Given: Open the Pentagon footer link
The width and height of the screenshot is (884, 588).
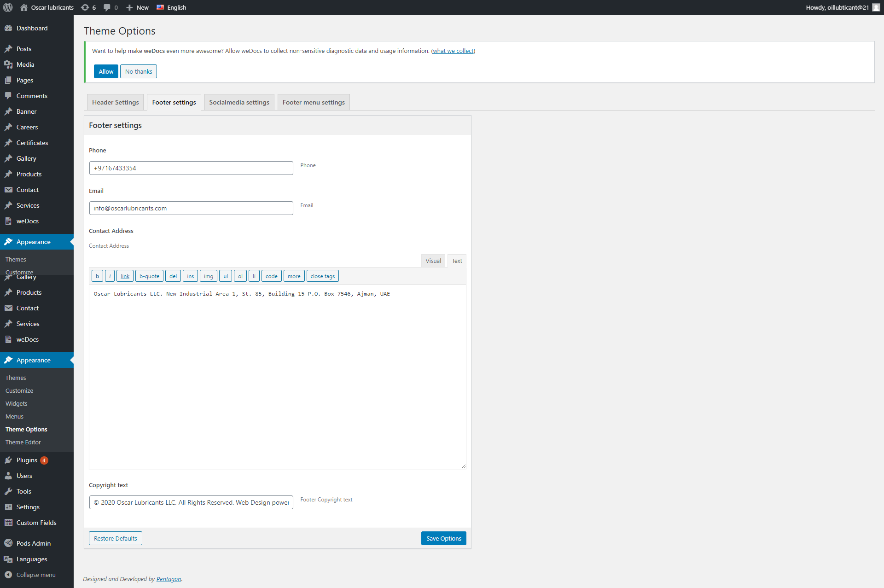Looking at the screenshot, I should pos(169,579).
